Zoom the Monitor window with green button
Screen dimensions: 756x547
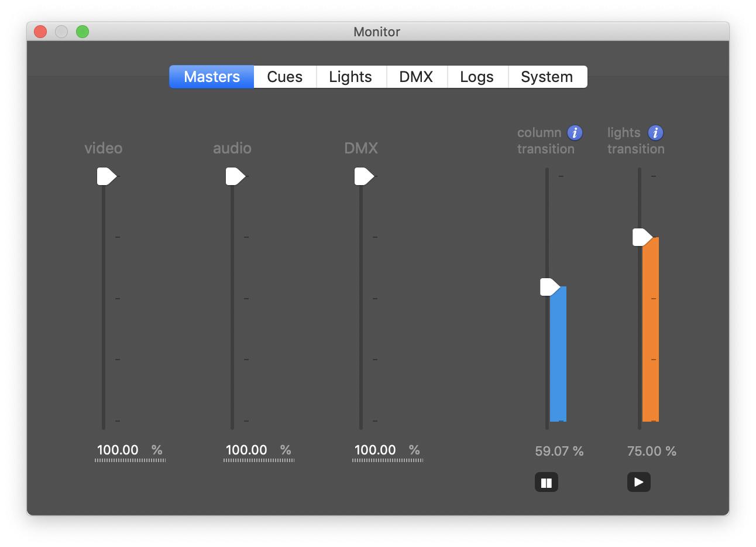83,32
